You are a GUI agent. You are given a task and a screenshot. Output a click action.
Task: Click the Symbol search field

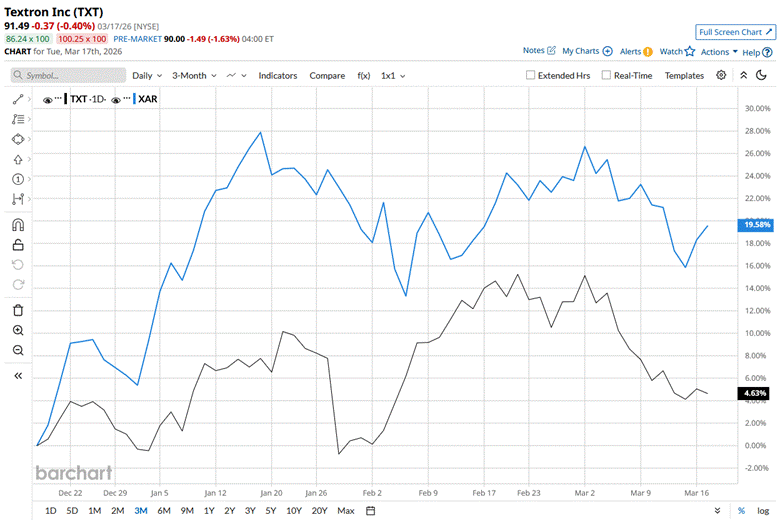click(69, 75)
